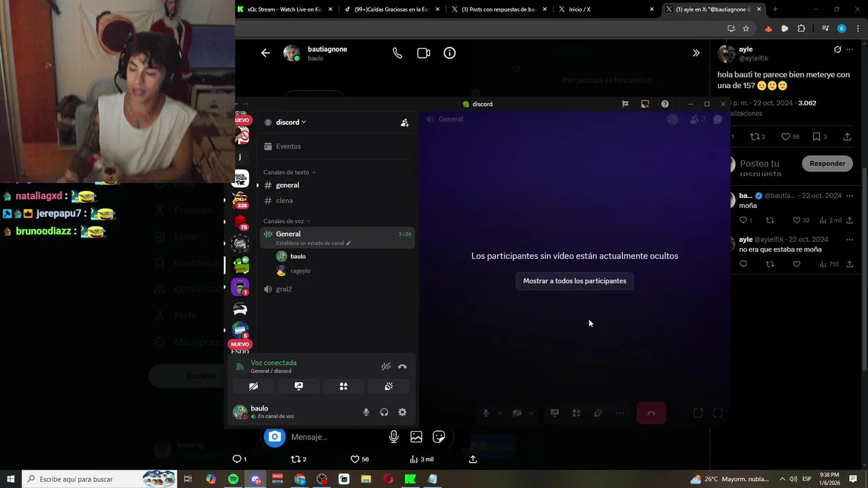Invite people to the discord server
Screen dimensions: 868x488
coord(405,123)
